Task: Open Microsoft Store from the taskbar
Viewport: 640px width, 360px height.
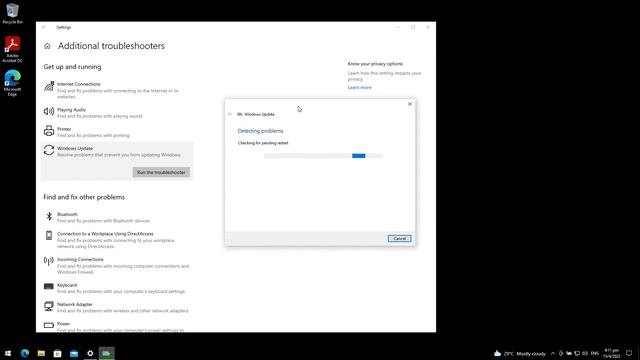Action: 58,353
